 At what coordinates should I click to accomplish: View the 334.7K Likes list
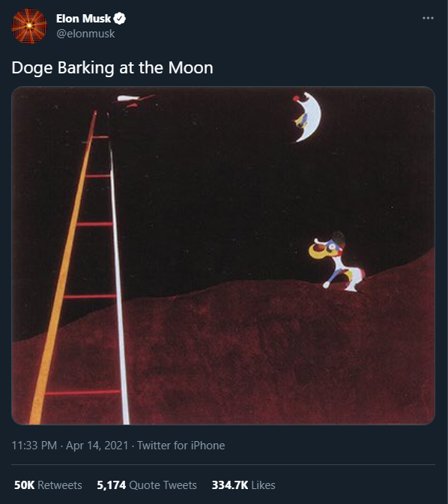pyautogui.click(x=243, y=485)
